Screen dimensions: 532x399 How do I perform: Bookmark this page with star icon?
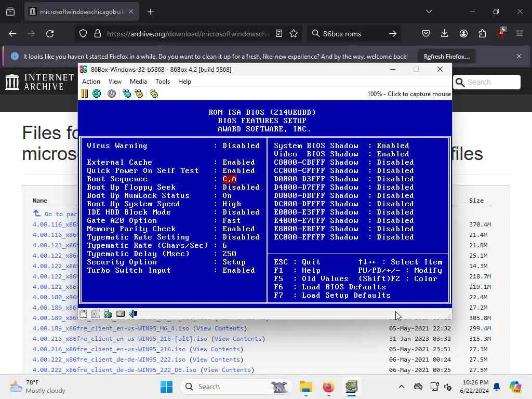[294, 34]
